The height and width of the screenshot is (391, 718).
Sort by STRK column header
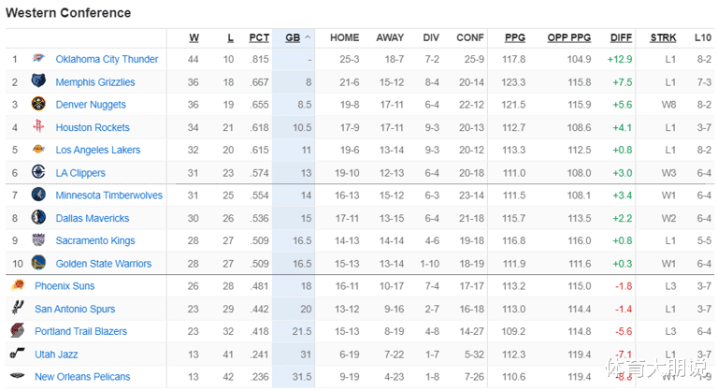663,38
